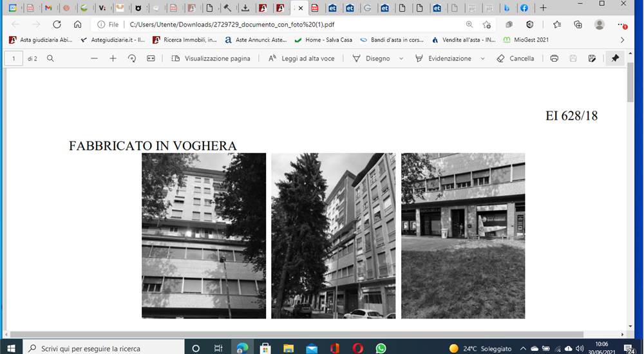Viewport: 644px width, 354px height.
Task: Click the Save As icon in PDF toolbar
Action: tap(592, 59)
